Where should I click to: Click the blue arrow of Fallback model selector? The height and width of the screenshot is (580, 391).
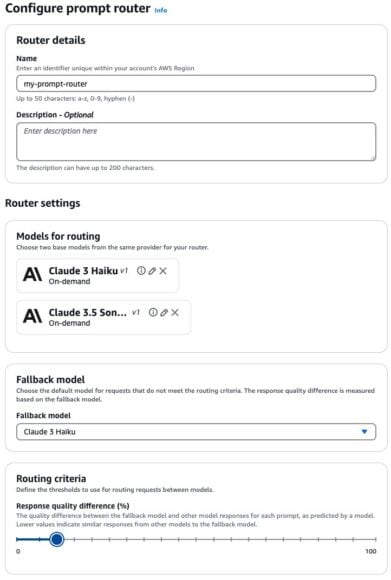click(x=364, y=431)
